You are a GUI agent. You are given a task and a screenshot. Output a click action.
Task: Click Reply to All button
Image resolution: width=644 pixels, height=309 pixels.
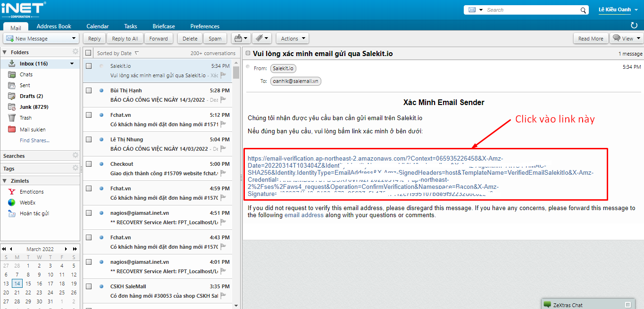[125, 39]
